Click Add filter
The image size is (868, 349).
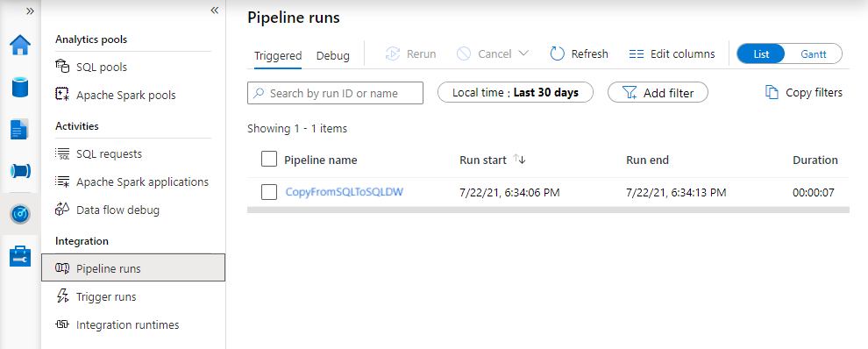point(658,93)
